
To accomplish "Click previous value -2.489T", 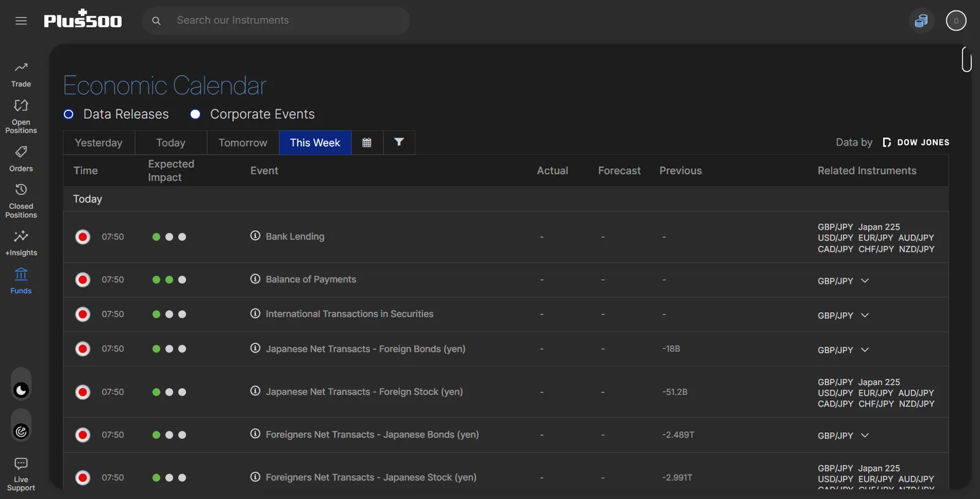I will point(679,435).
